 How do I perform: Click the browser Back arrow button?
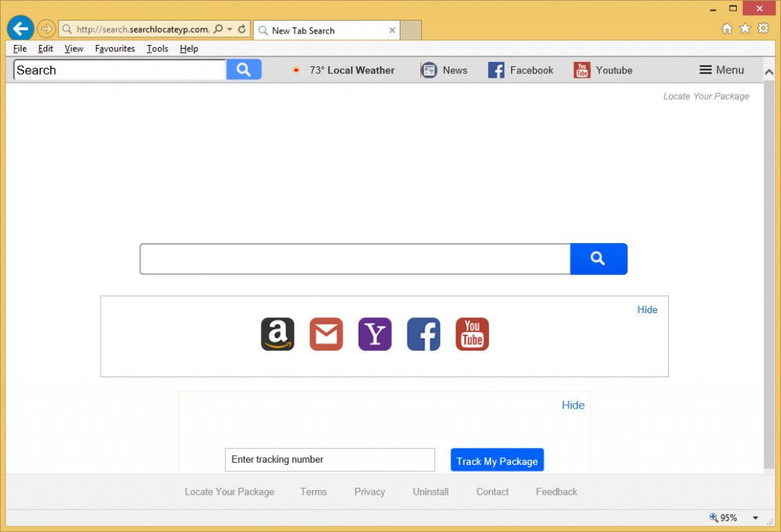21,29
